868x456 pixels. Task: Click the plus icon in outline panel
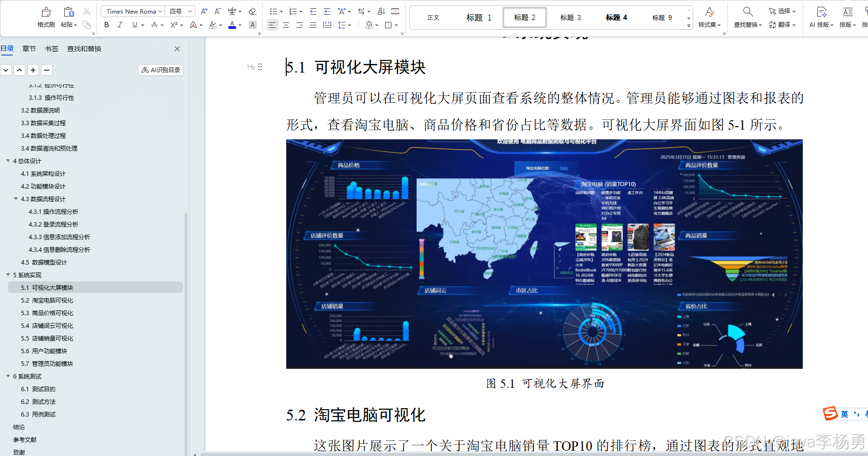33,70
